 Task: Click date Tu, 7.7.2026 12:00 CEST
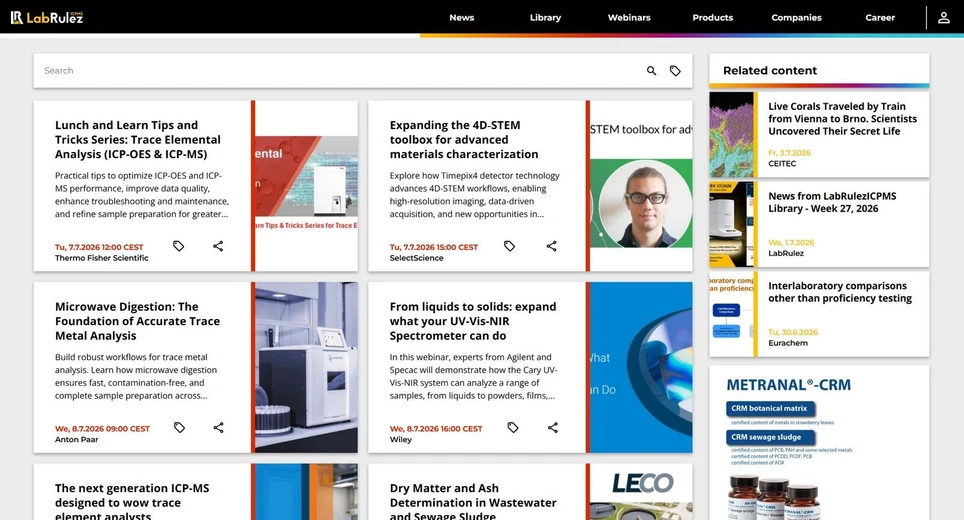(x=99, y=247)
